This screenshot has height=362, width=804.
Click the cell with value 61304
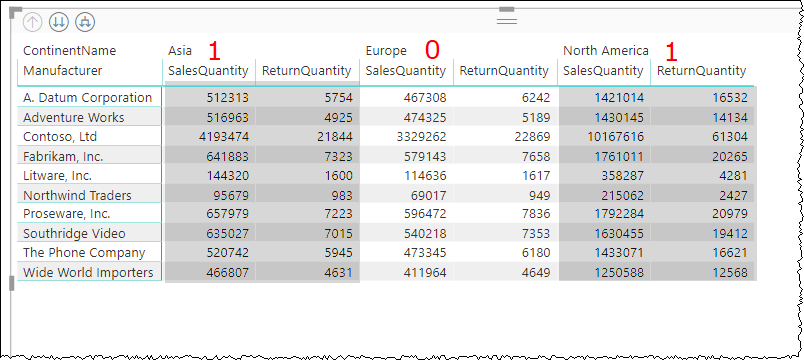coord(730,136)
